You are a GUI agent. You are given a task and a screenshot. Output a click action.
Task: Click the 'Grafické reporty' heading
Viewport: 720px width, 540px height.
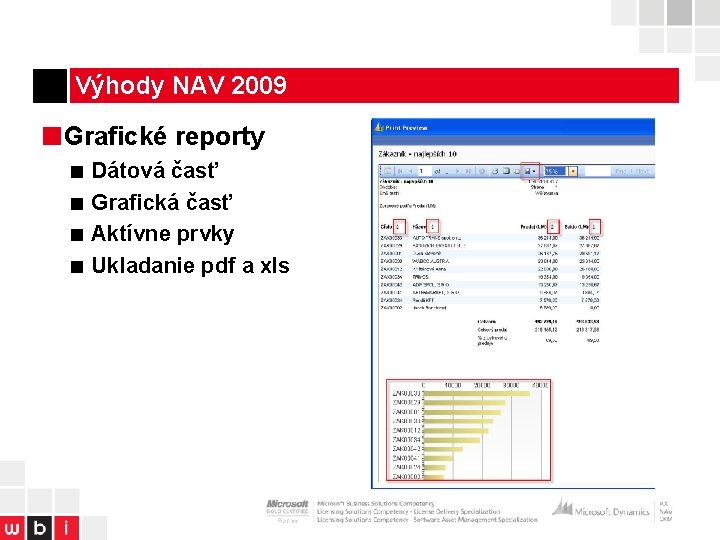164,136
